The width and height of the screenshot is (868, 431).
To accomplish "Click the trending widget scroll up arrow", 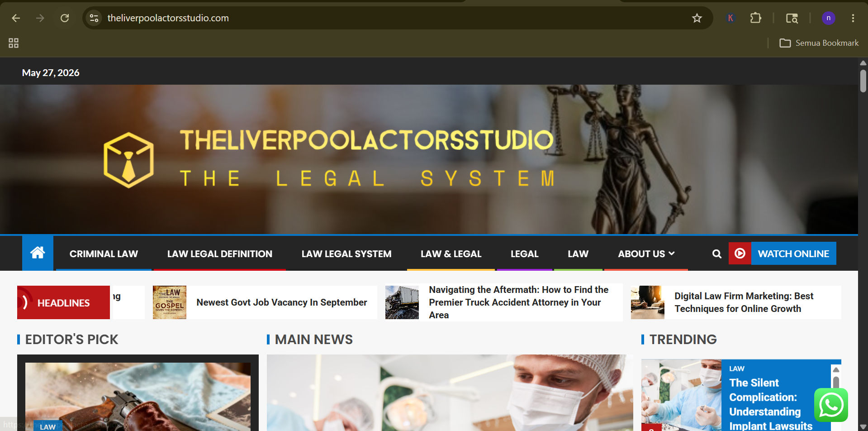I will [836, 370].
